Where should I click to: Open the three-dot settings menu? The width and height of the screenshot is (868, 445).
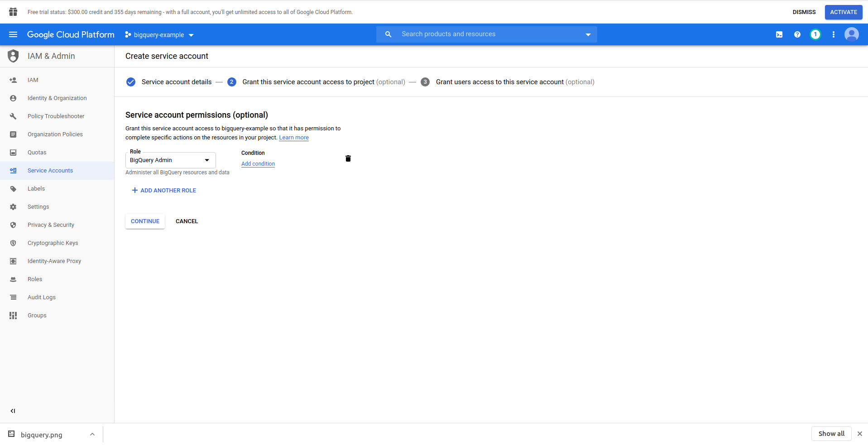coord(834,34)
